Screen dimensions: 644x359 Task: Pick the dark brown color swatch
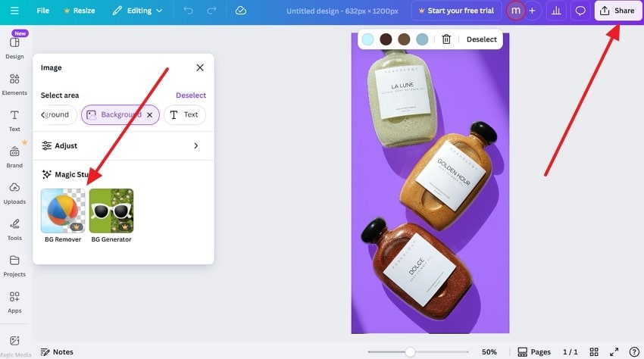coord(386,39)
